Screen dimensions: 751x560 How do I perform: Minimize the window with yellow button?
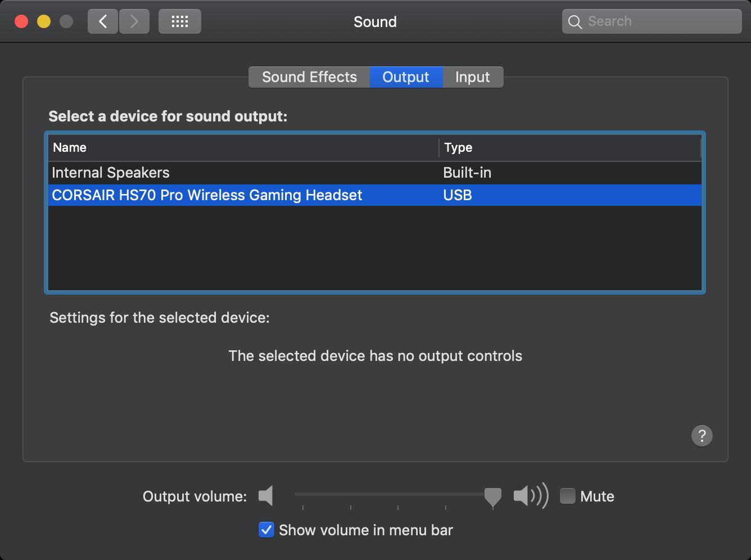[44, 22]
